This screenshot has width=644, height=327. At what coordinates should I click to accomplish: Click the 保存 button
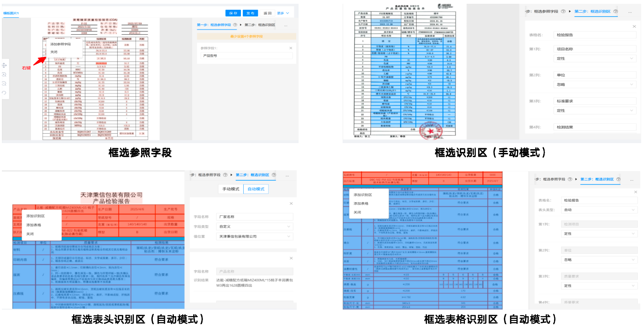coord(233,13)
